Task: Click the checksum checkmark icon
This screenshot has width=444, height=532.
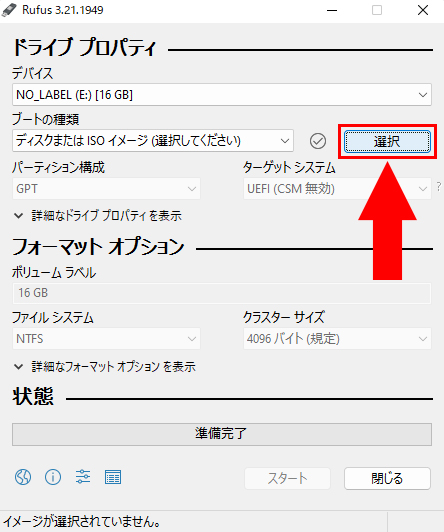Action: coord(318,141)
